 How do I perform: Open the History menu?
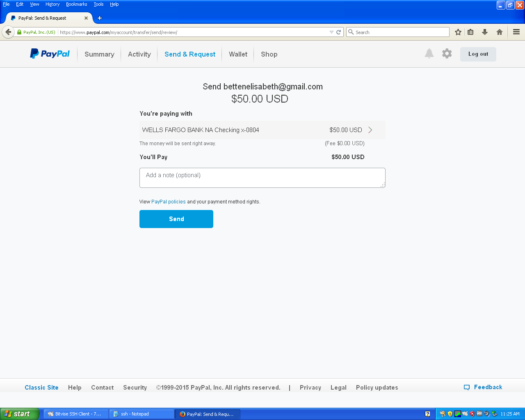(x=52, y=4)
